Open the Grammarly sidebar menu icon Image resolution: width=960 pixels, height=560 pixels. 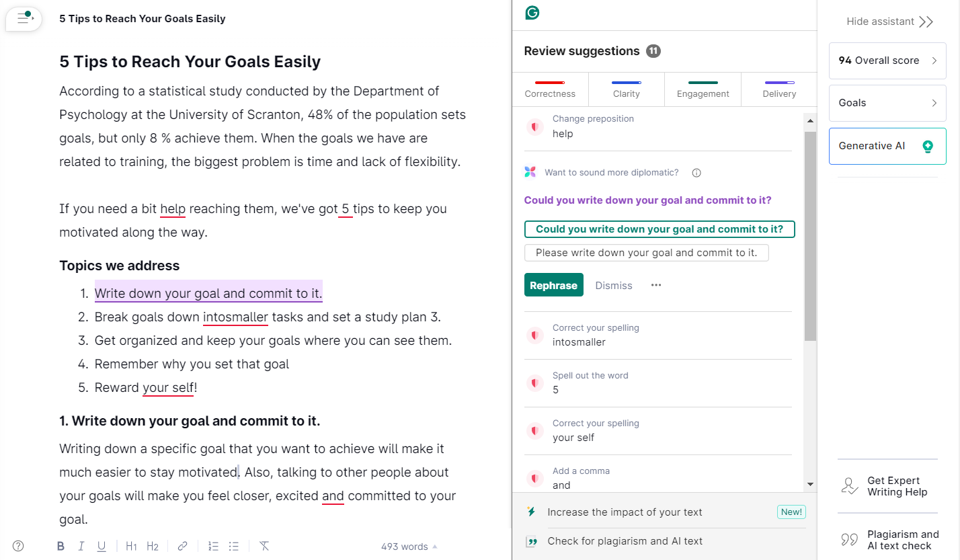pos(24,18)
